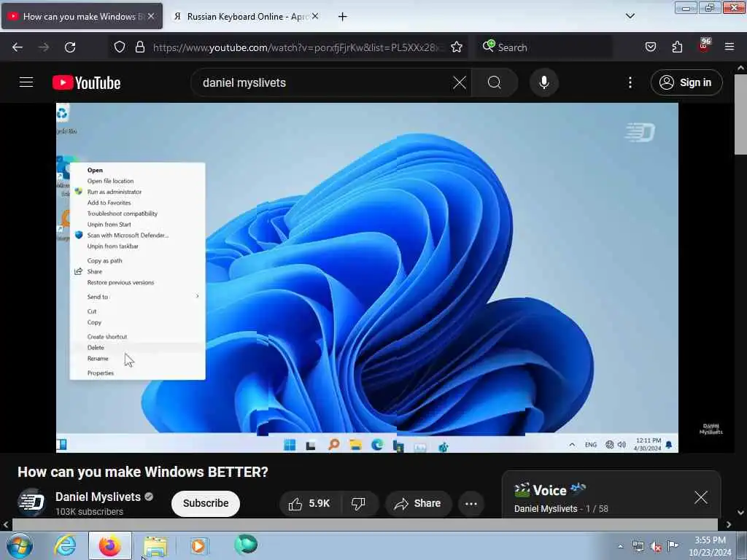Switch to Firefox on the taskbar
747x560 pixels.
110,545
